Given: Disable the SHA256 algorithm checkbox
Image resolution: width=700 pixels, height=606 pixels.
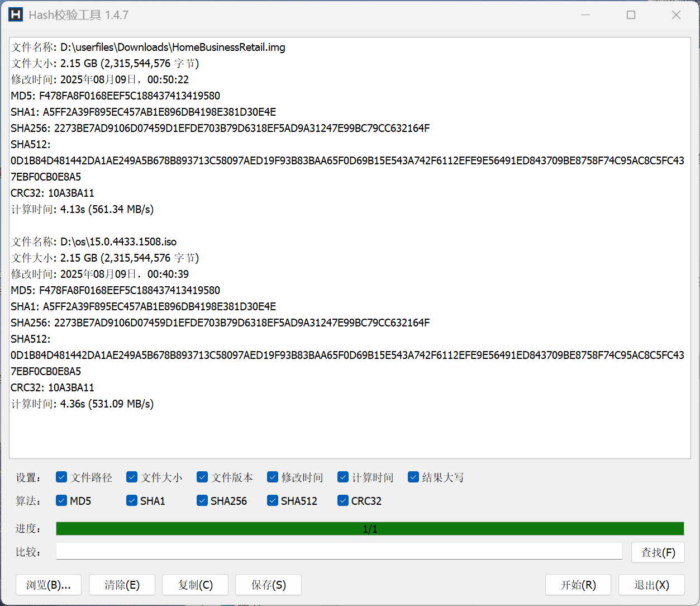Looking at the screenshot, I should (x=203, y=501).
